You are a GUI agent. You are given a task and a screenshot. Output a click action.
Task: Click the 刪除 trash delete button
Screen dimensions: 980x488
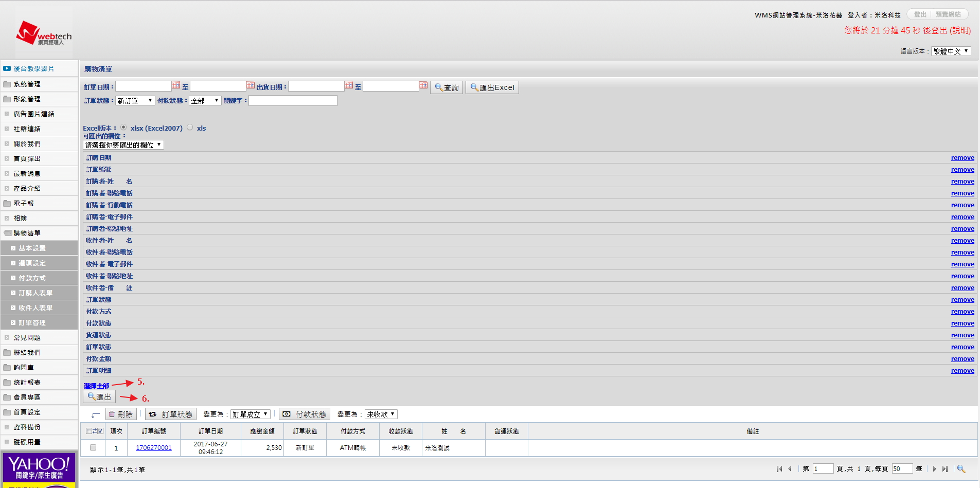[121, 414]
